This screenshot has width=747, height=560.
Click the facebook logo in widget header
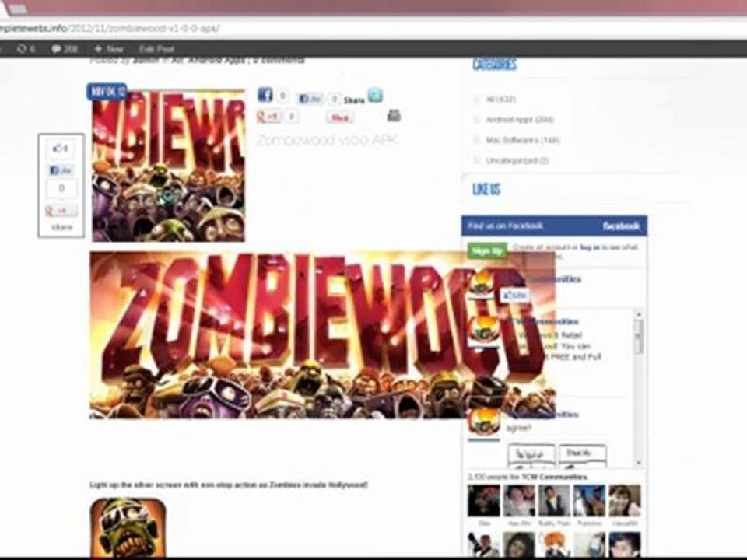621,226
